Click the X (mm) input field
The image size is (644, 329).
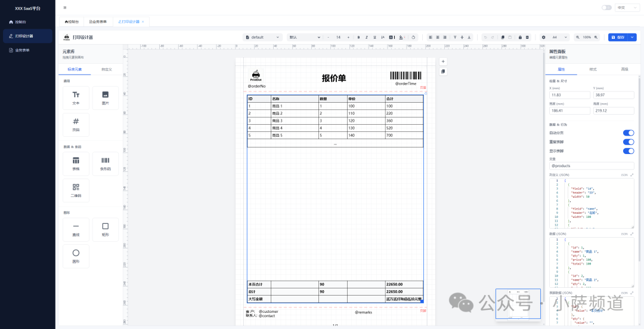pyautogui.click(x=569, y=95)
